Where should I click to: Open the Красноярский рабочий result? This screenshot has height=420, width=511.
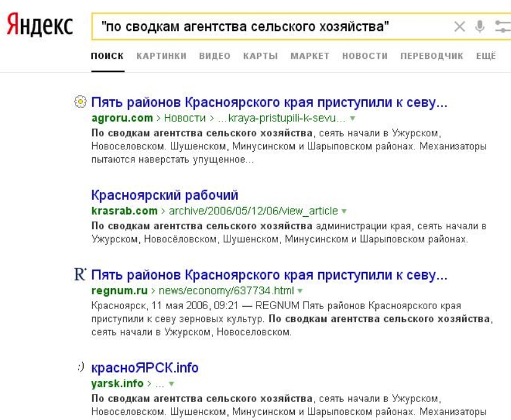(x=164, y=196)
